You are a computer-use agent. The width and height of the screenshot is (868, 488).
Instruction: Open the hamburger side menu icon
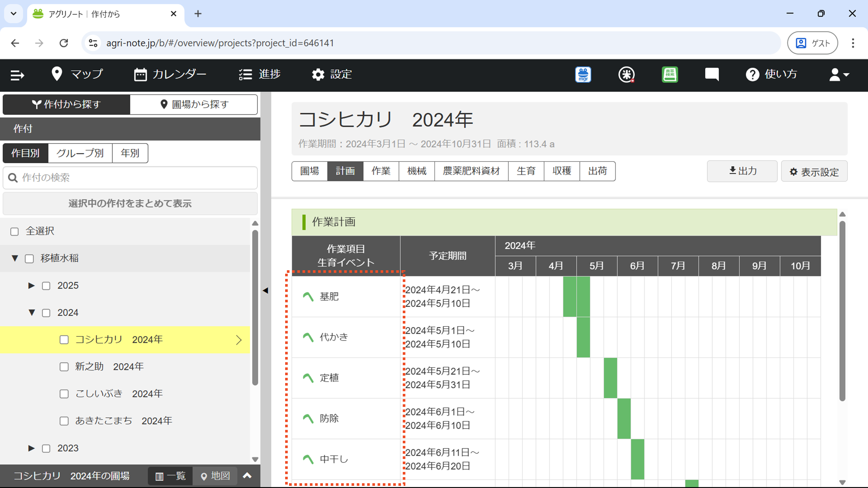(x=17, y=75)
